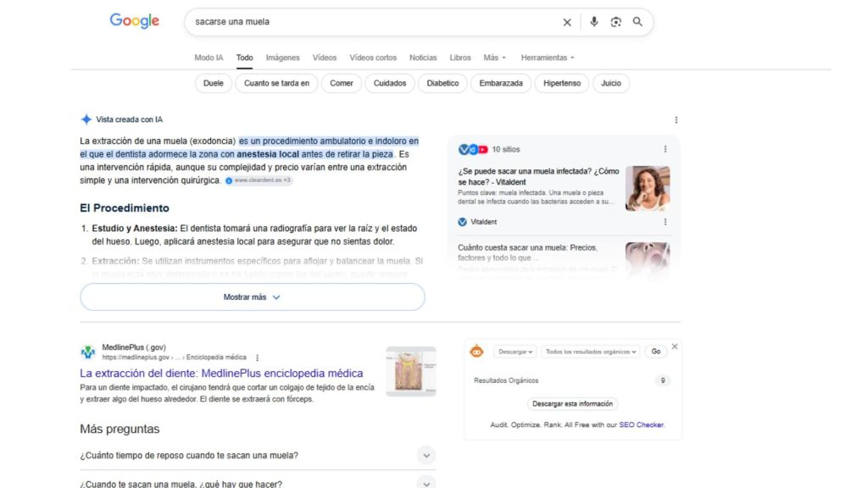868x488 pixels.
Task: Click the source icons beside 10 sitios
Action: click(473, 149)
